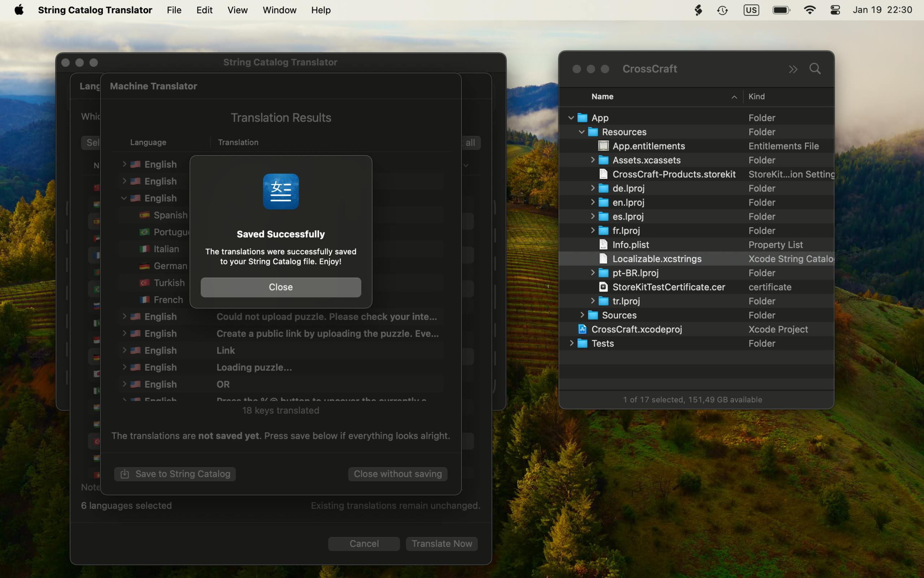Open Control Center from menu bar
Viewport: 924px width, 578px height.
(x=835, y=10)
